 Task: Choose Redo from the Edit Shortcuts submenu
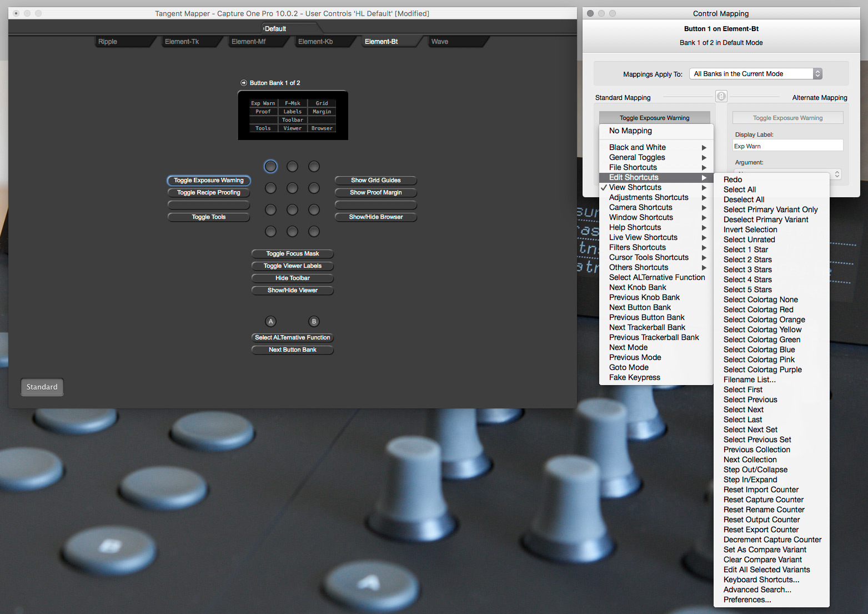click(732, 179)
